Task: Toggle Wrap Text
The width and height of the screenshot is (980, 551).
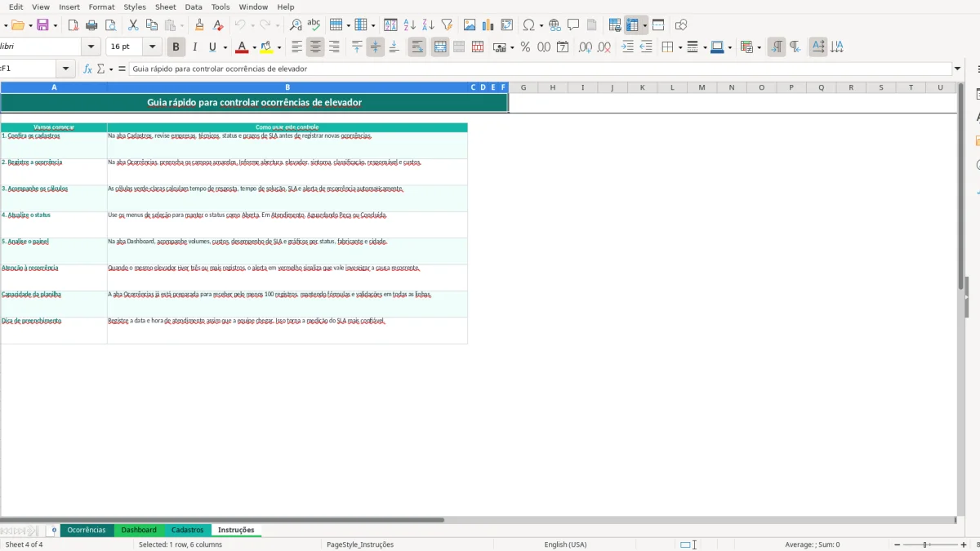Action: (417, 47)
